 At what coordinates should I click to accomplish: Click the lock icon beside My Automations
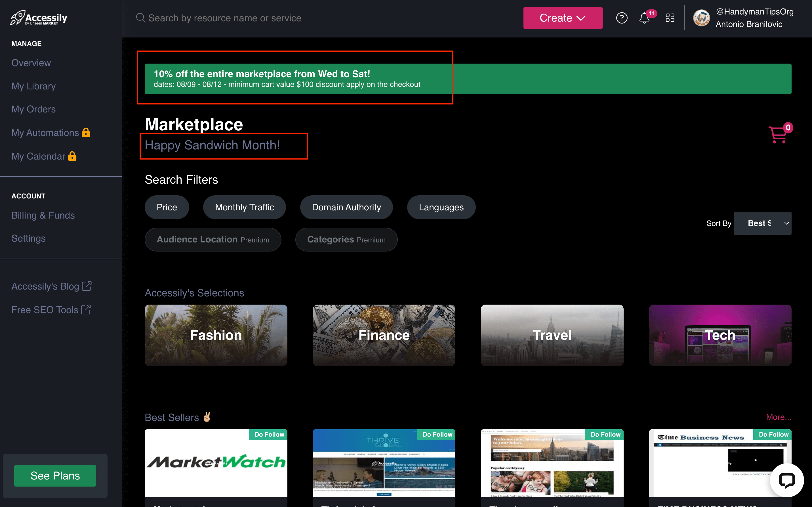pos(86,133)
